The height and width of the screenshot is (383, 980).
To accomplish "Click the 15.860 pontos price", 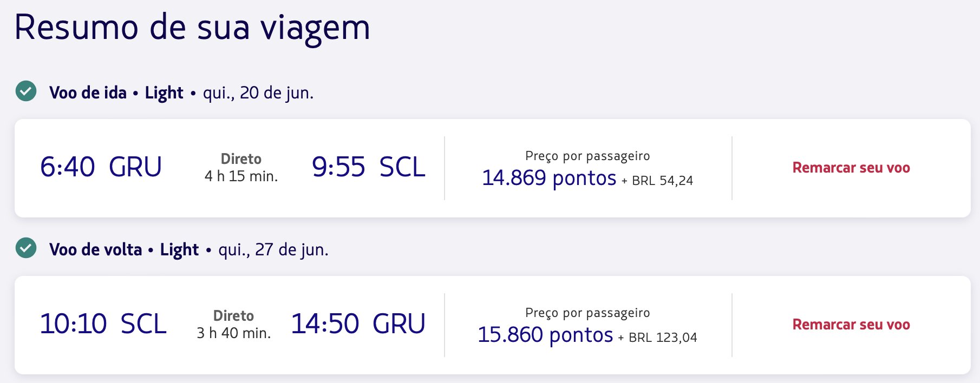I will pyautogui.click(x=545, y=335).
